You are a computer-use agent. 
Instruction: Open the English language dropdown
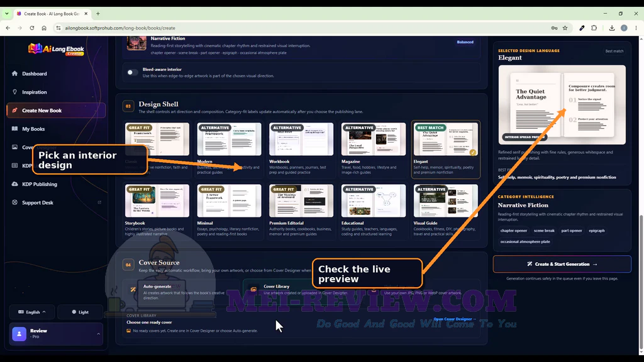tap(32, 312)
